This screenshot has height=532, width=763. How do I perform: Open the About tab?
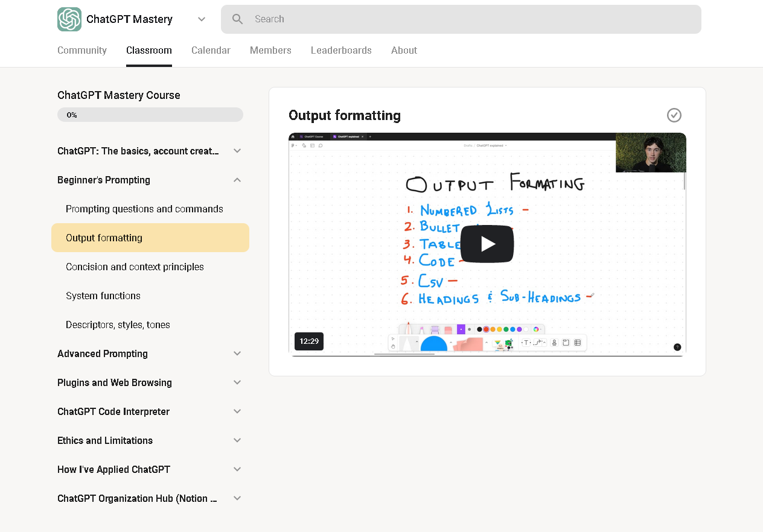pos(404,51)
